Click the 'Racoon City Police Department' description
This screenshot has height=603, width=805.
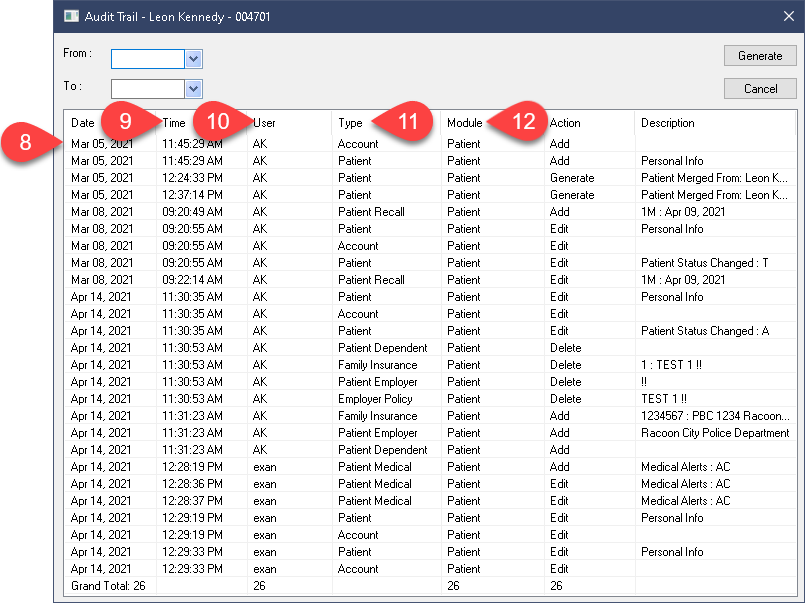pyautogui.click(x=715, y=433)
